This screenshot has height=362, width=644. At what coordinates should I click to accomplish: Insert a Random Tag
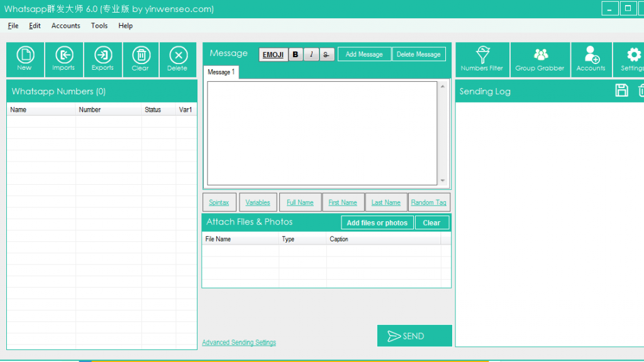click(x=429, y=202)
